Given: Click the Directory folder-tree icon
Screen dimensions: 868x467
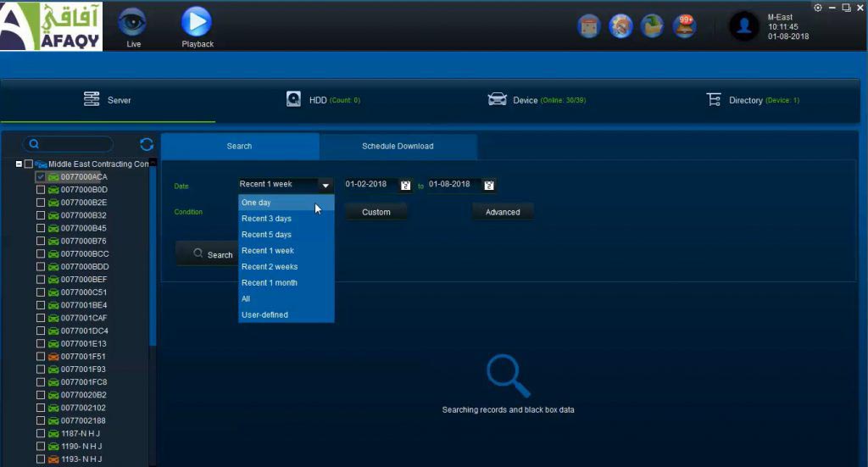Looking at the screenshot, I should pos(714,100).
